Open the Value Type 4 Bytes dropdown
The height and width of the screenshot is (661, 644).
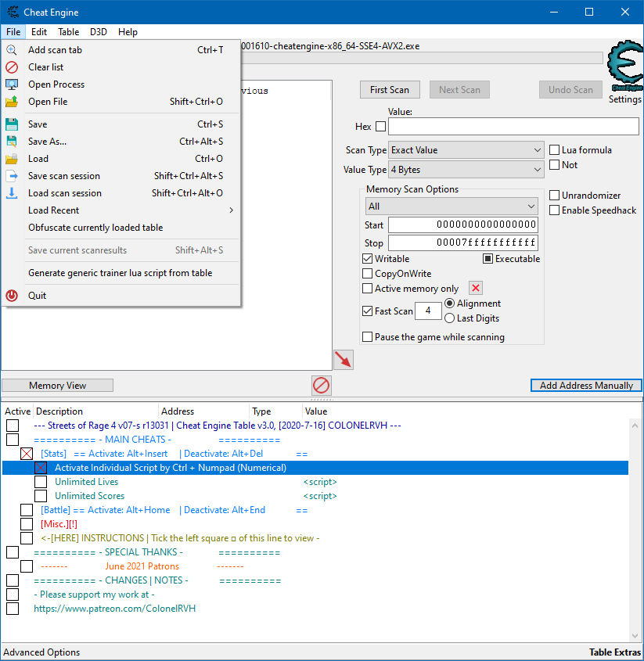[466, 170]
